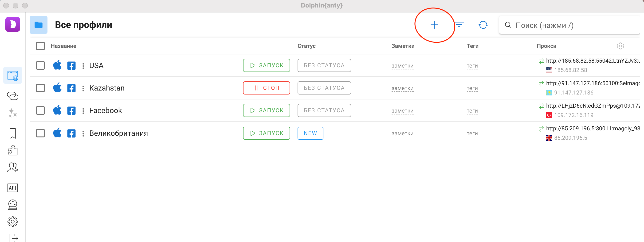Open the API section in sidebar

click(x=12, y=188)
